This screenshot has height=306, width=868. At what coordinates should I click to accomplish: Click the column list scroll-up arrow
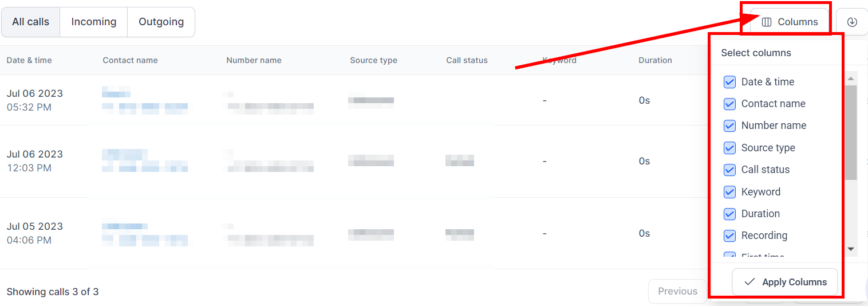pos(851,79)
